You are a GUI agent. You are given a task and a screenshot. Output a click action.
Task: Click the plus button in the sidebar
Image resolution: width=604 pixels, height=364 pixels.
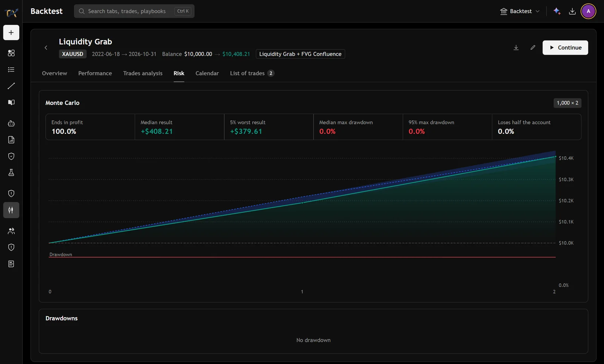[11, 33]
